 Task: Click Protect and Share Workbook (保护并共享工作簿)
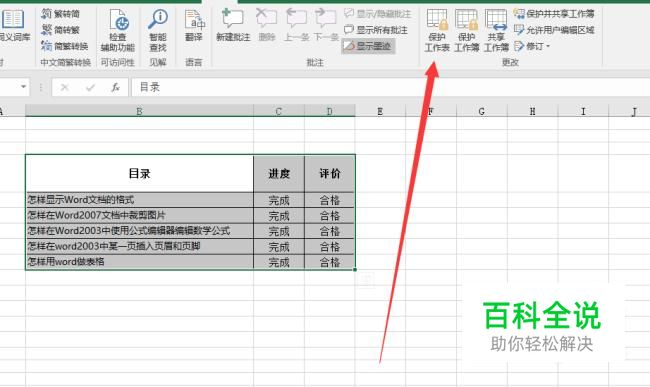(x=554, y=14)
